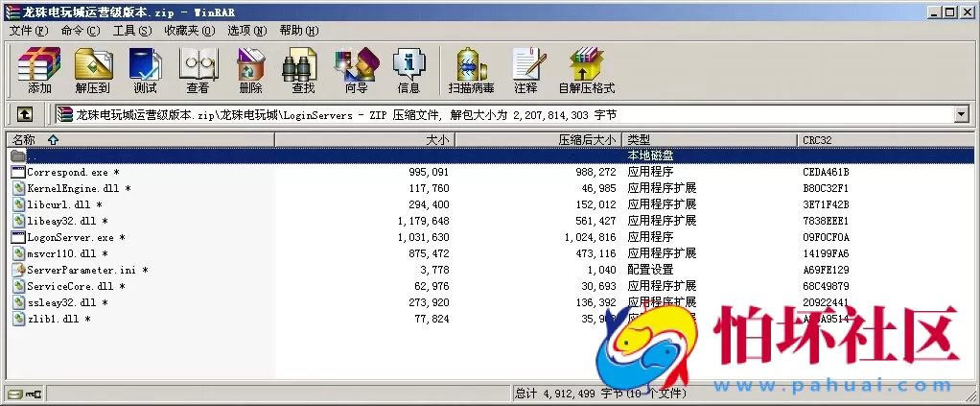Screen dimensions: 980x406
Task: Sort by Name (名称) column header
Action: point(141,140)
